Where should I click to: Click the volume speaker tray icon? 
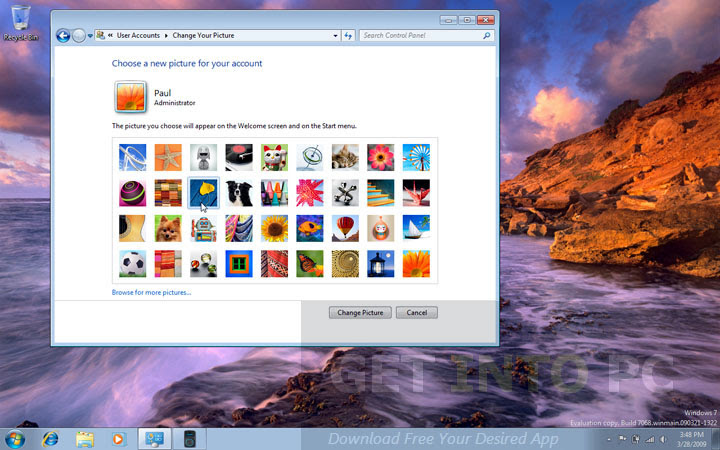pos(663,440)
